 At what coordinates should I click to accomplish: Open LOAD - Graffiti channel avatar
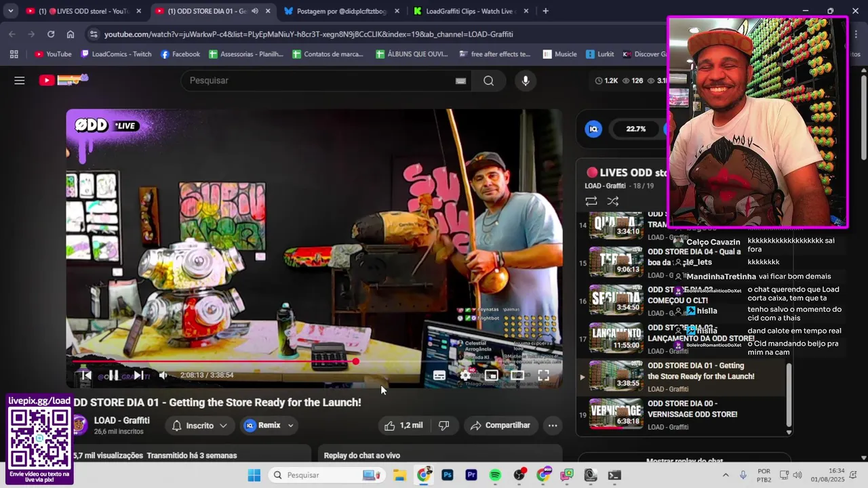pyautogui.click(x=80, y=425)
